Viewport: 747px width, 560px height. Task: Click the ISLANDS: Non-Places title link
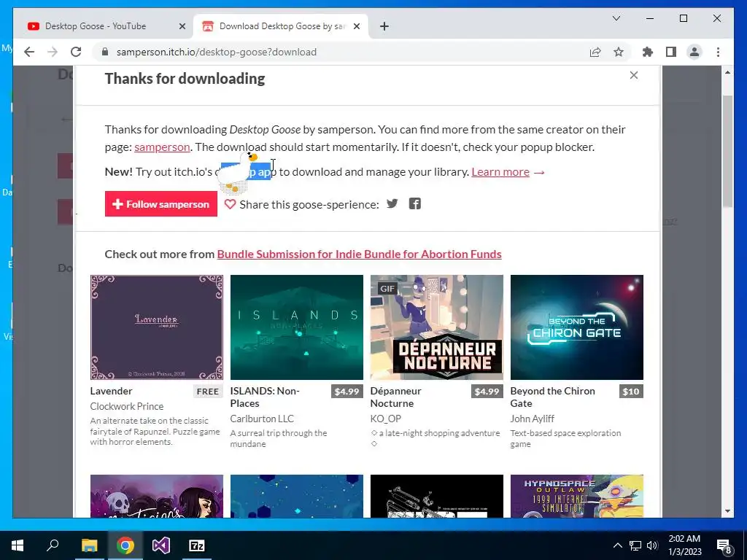pos(265,397)
